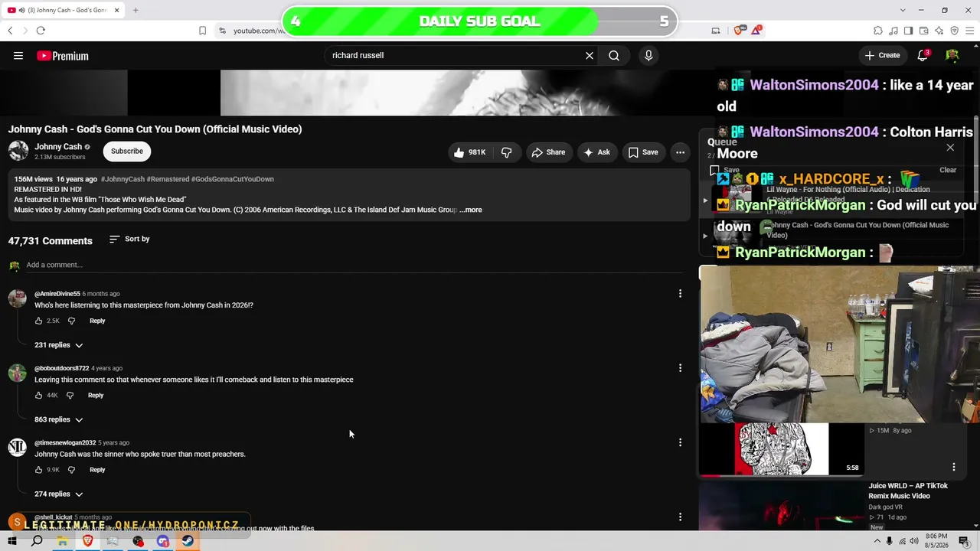This screenshot has width=980, height=551.
Task: Open the media controls music note
Action: click(x=893, y=31)
